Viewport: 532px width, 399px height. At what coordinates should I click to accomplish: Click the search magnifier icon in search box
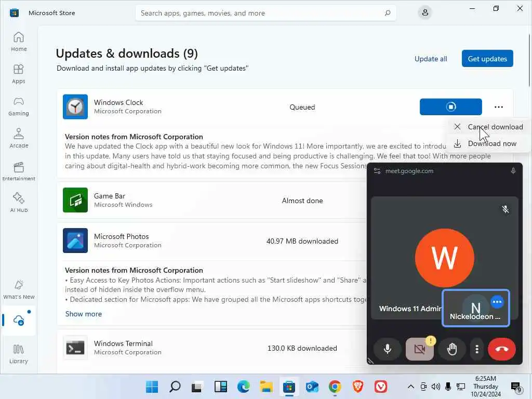(388, 13)
